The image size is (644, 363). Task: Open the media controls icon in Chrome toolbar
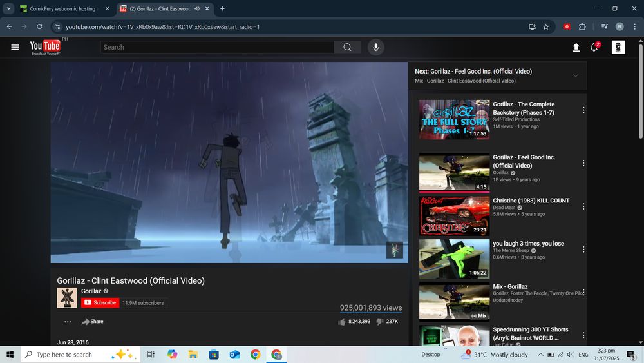[x=604, y=26]
